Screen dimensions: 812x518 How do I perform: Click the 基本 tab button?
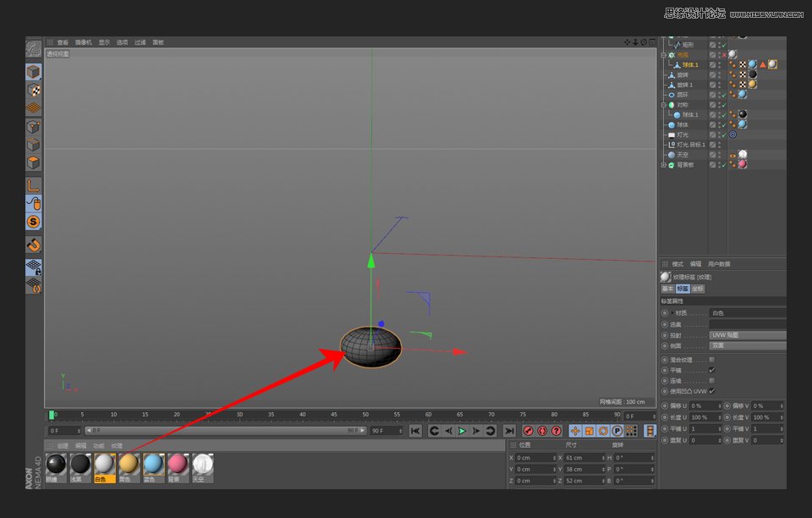click(667, 289)
